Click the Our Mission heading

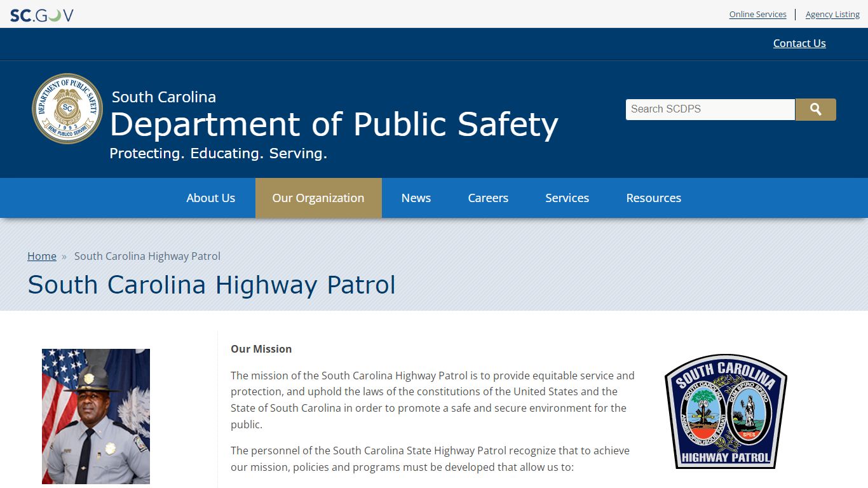tap(261, 349)
